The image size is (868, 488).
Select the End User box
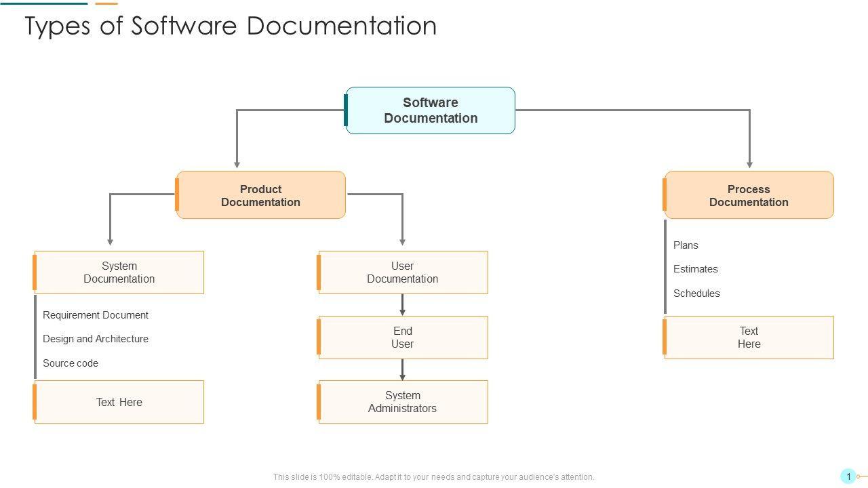click(403, 338)
